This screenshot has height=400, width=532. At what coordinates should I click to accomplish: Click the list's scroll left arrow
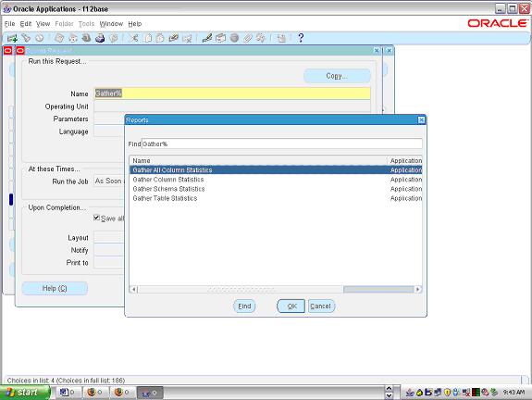(x=133, y=289)
